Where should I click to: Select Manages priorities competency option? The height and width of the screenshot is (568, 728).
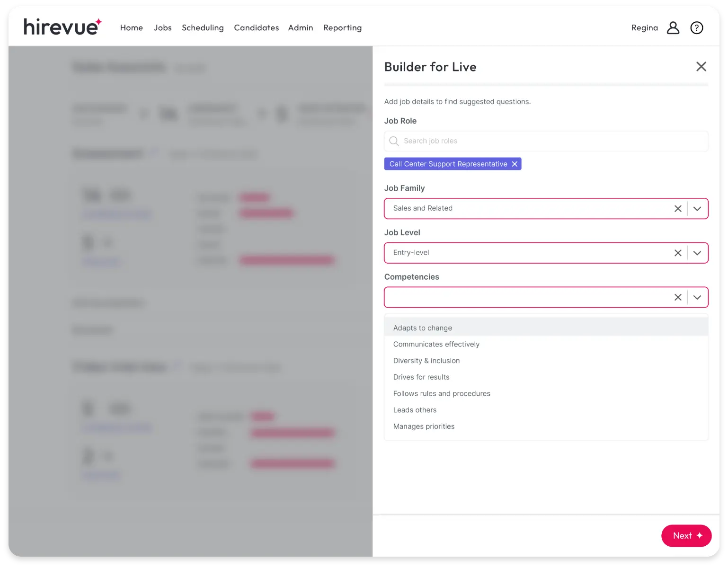point(424,426)
